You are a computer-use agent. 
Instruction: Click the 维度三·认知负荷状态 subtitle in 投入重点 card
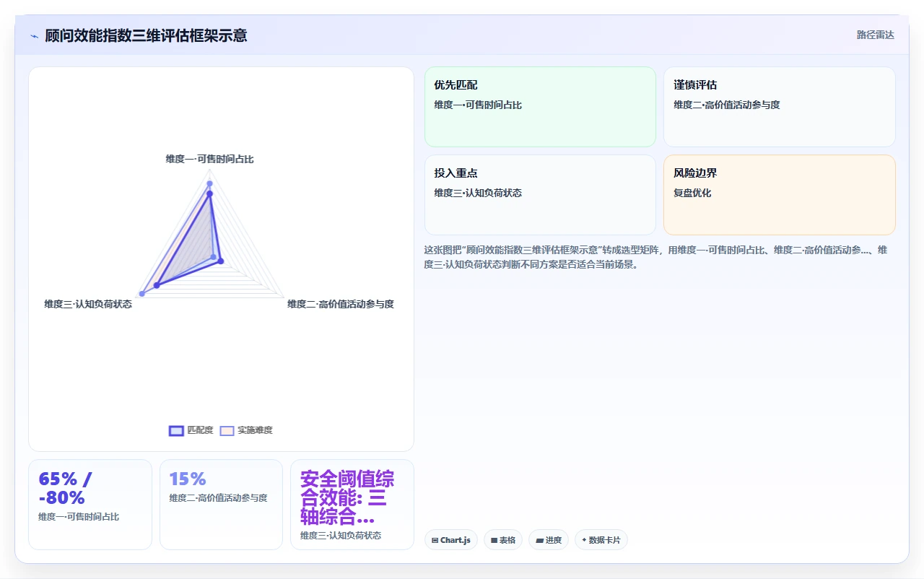point(478,193)
